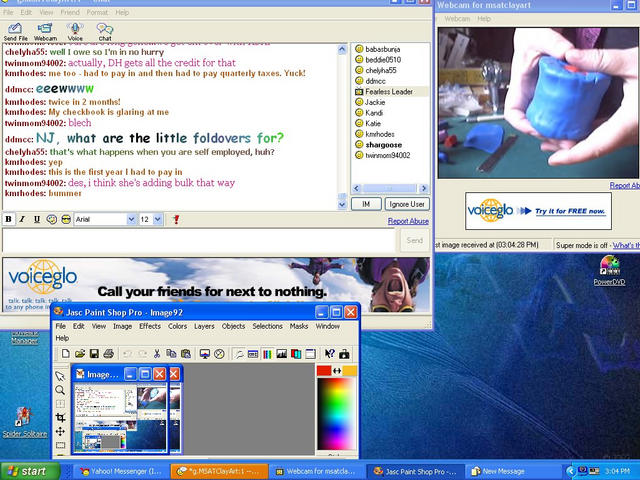This screenshot has height=480, width=640.
Task: Toggle the Layer Palette red-cyan icon
Action: [x=296, y=354]
